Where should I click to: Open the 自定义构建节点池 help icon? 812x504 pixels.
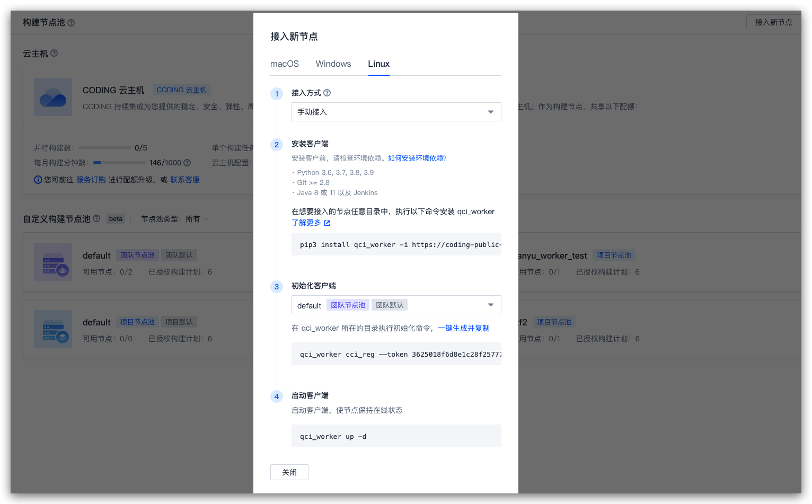click(96, 218)
